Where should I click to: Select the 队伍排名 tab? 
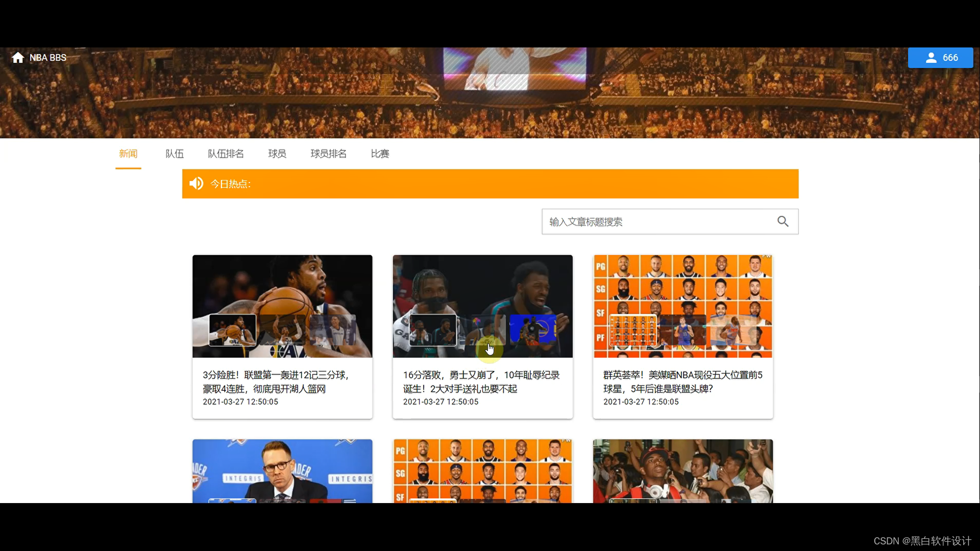[226, 154]
